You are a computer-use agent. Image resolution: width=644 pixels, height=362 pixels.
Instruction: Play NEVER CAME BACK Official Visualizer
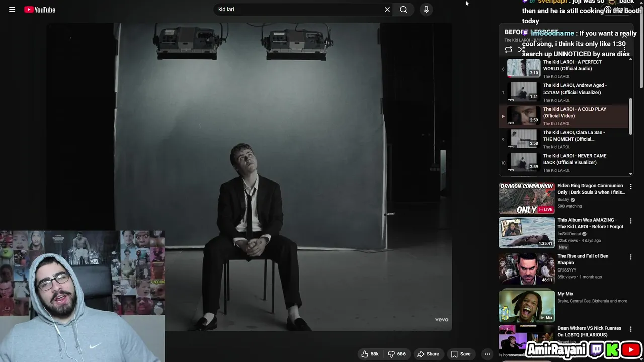point(564,162)
